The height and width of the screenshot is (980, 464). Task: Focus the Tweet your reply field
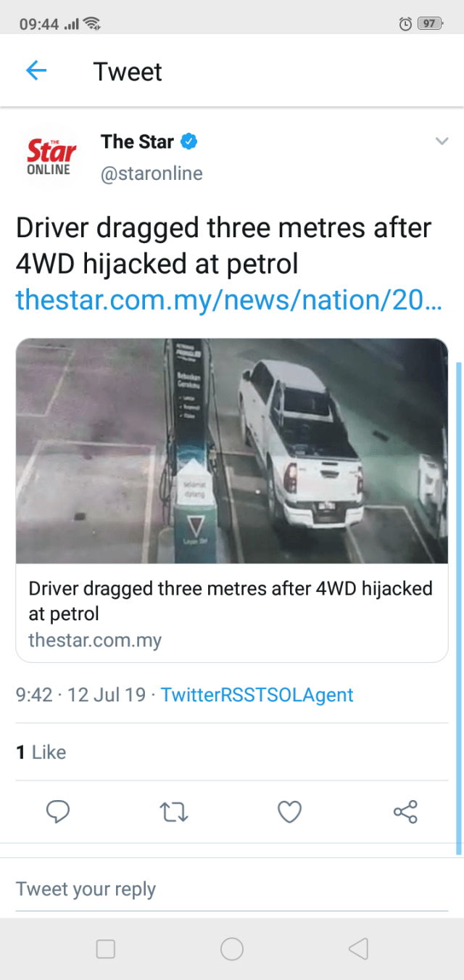tap(231, 889)
